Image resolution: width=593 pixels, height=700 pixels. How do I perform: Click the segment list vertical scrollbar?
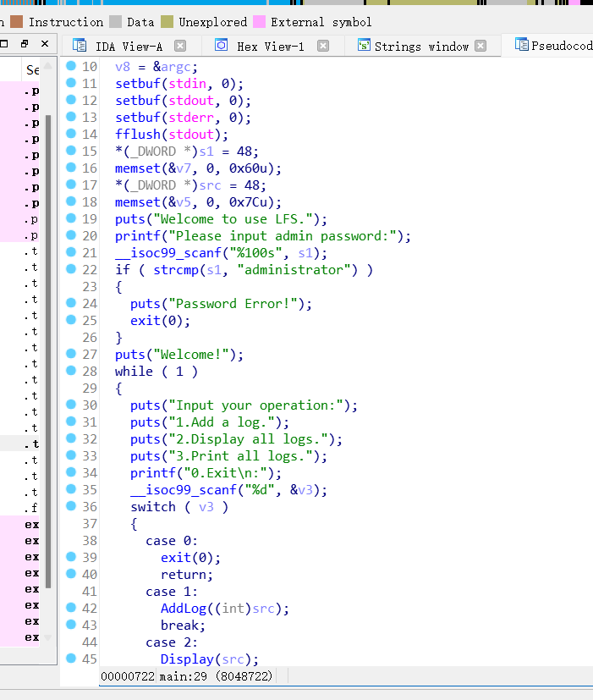[x=48, y=351]
